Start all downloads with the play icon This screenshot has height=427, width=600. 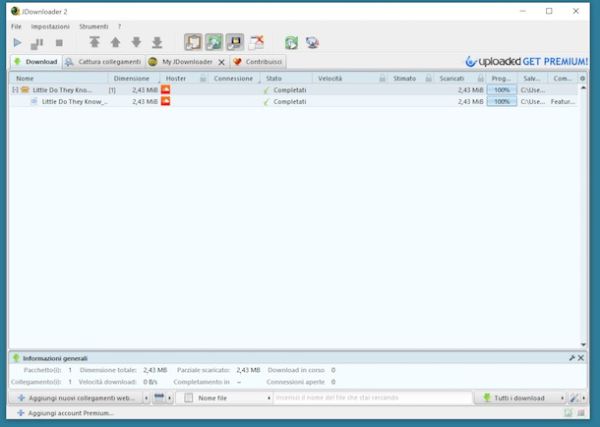tap(17, 43)
